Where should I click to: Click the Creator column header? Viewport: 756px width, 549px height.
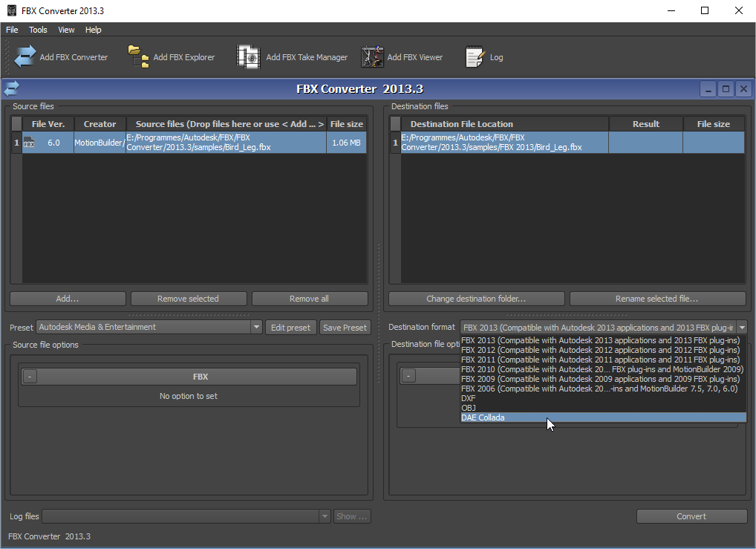(100, 124)
